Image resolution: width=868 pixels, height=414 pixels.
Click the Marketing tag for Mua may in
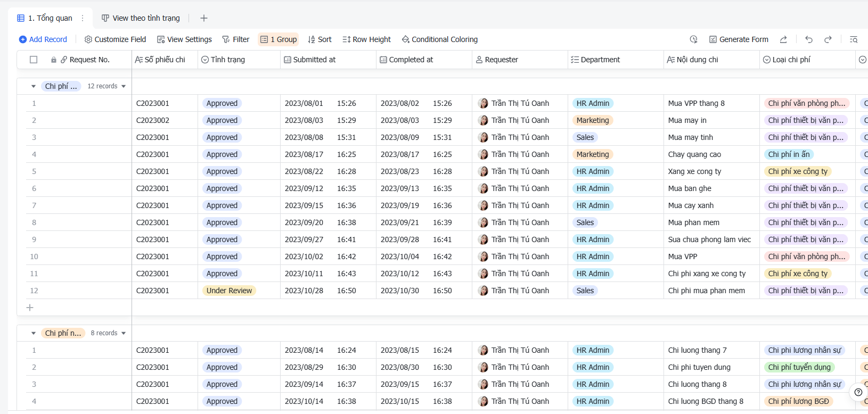pyautogui.click(x=593, y=120)
